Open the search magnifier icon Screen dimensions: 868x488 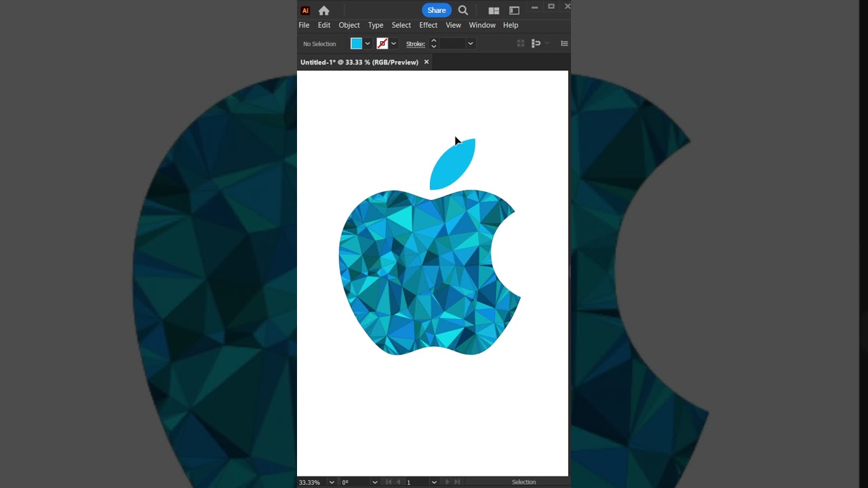click(x=463, y=10)
